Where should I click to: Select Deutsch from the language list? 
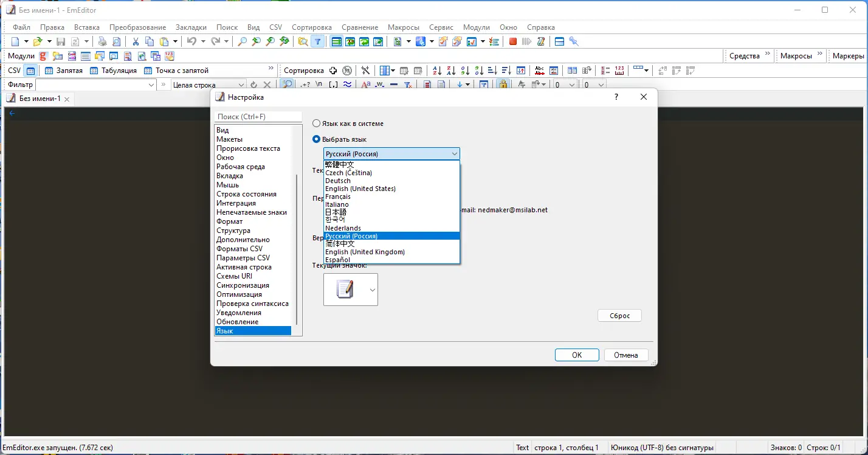point(391,181)
